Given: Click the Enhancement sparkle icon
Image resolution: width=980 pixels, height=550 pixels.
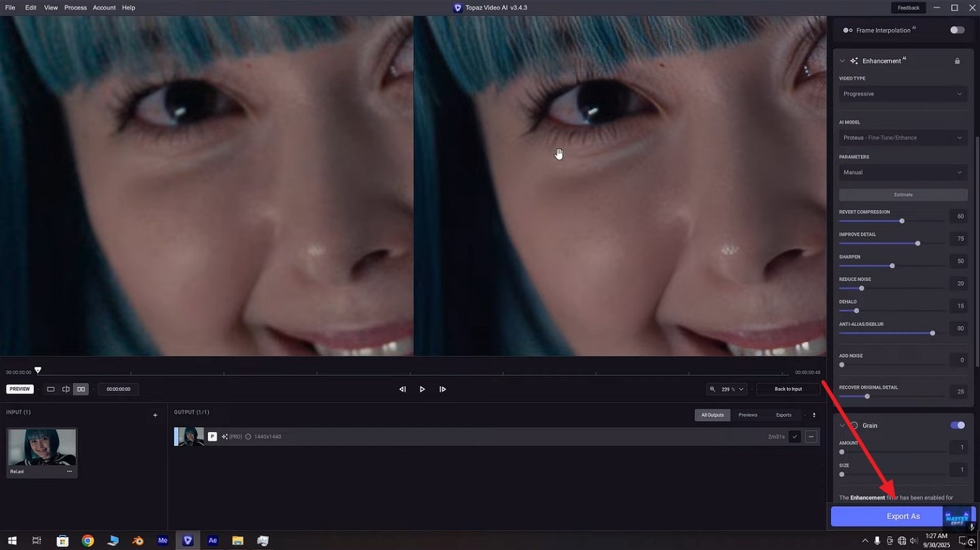Looking at the screenshot, I should (854, 61).
